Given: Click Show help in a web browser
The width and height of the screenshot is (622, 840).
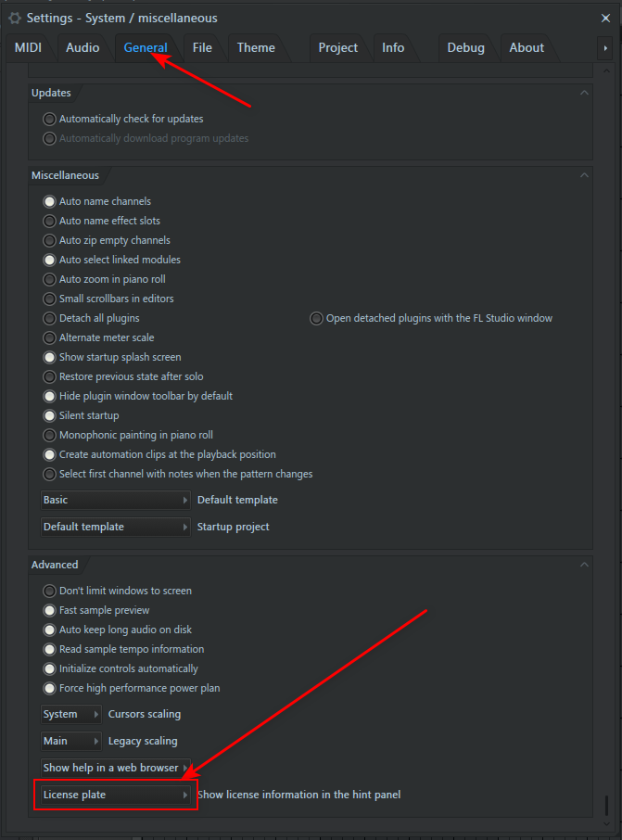Looking at the screenshot, I should 116,768.
